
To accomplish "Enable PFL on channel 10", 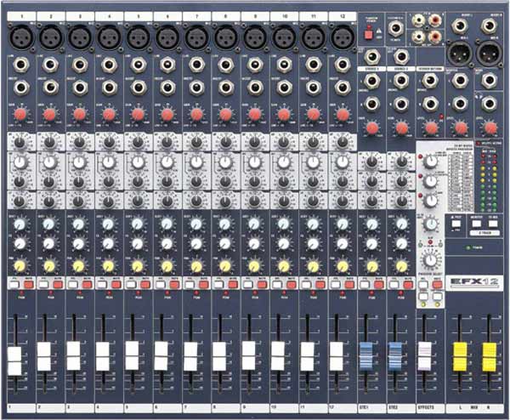I will tap(277, 285).
